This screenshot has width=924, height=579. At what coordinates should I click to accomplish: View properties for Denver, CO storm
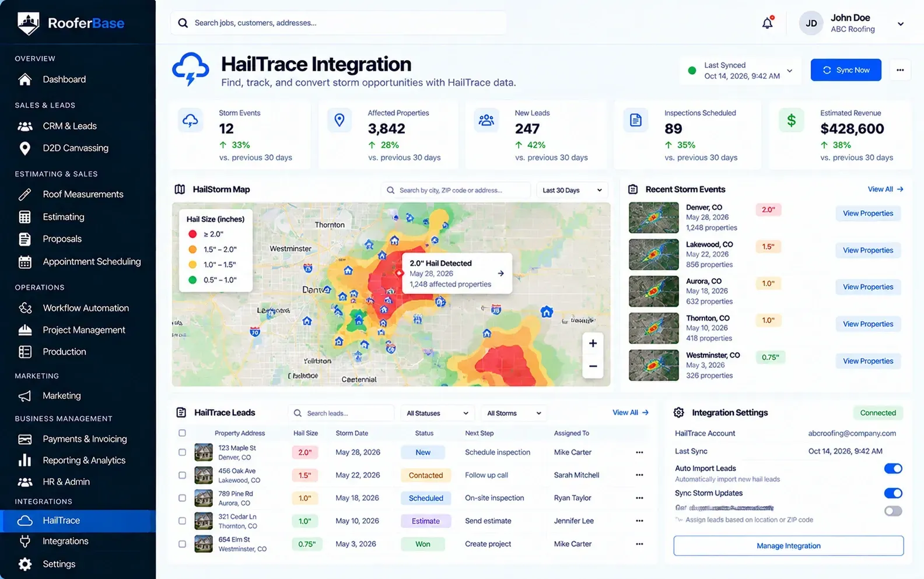pos(868,213)
